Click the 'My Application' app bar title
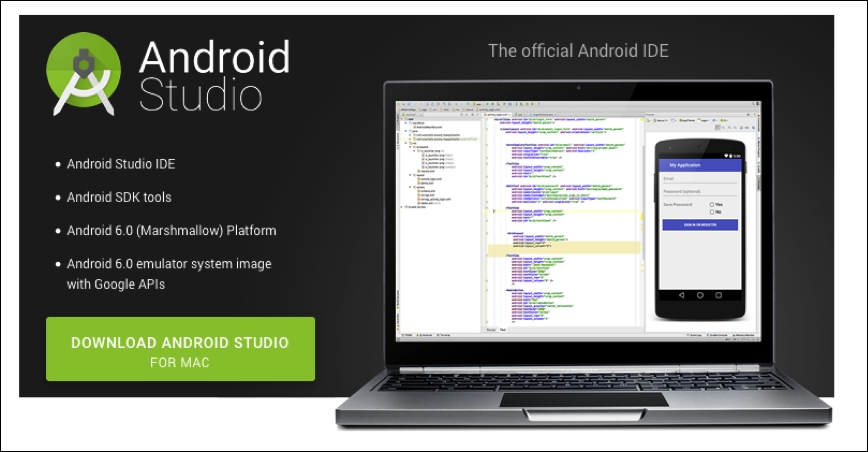The image size is (868, 452). pos(685,165)
